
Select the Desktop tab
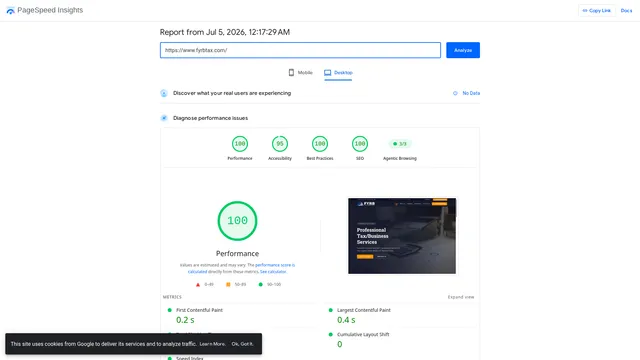(x=338, y=73)
